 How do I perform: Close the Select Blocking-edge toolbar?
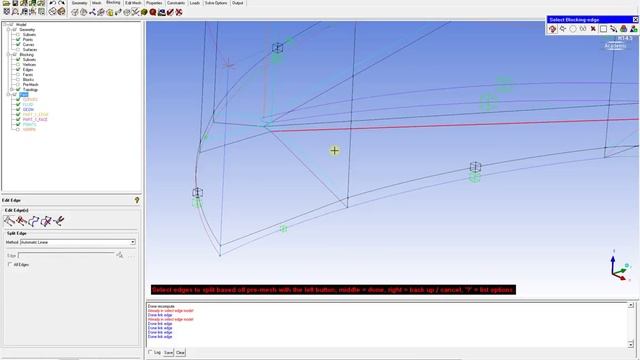635,20
